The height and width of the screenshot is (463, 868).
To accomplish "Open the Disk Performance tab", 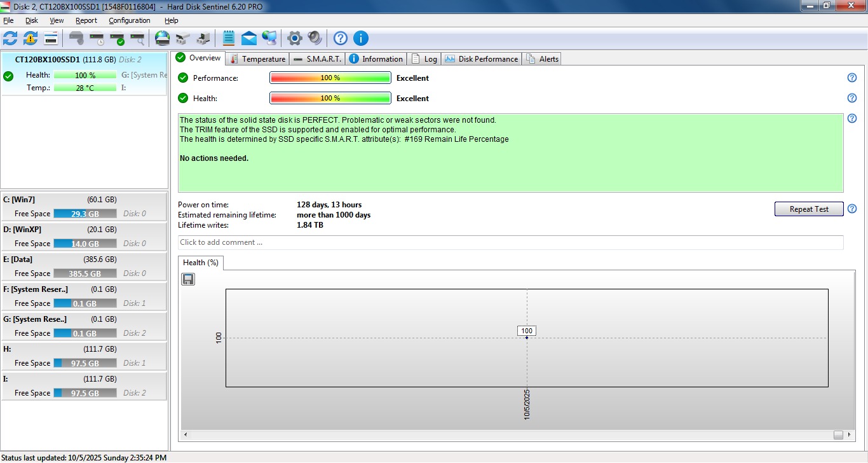I will click(482, 59).
